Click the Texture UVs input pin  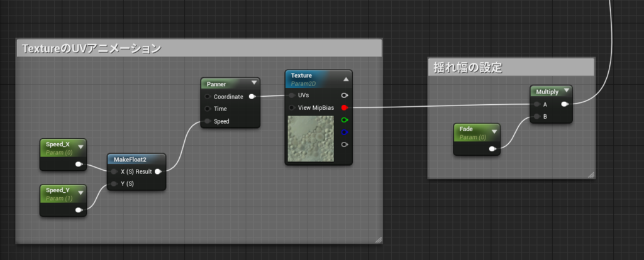(x=292, y=95)
